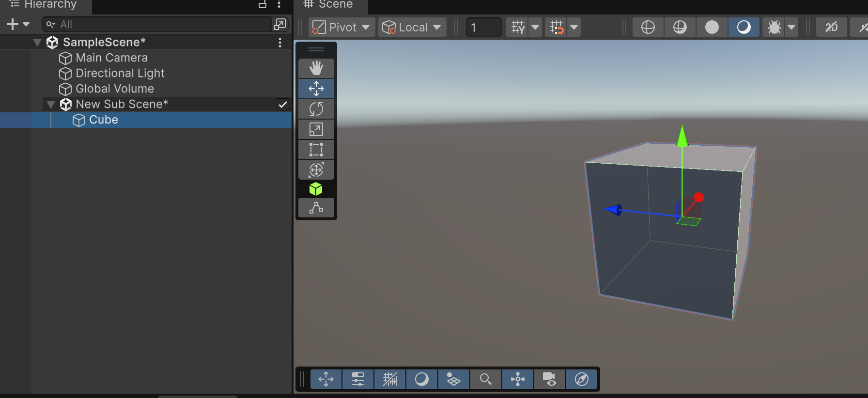Select Main Camera in the hierarchy
Image resolution: width=868 pixels, height=398 pixels.
[x=111, y=58]
